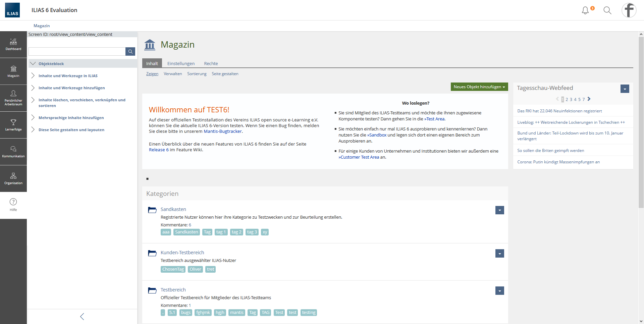644x324 pixels.
Task: Open the notifications bell
Action: pos(585,10)
